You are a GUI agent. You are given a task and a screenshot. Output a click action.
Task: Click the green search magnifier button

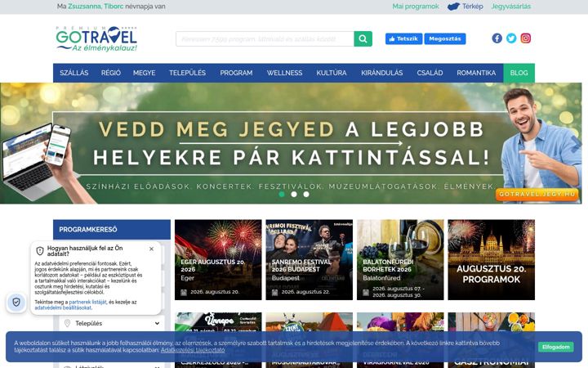pyautogui.click(x=363, y=38)
